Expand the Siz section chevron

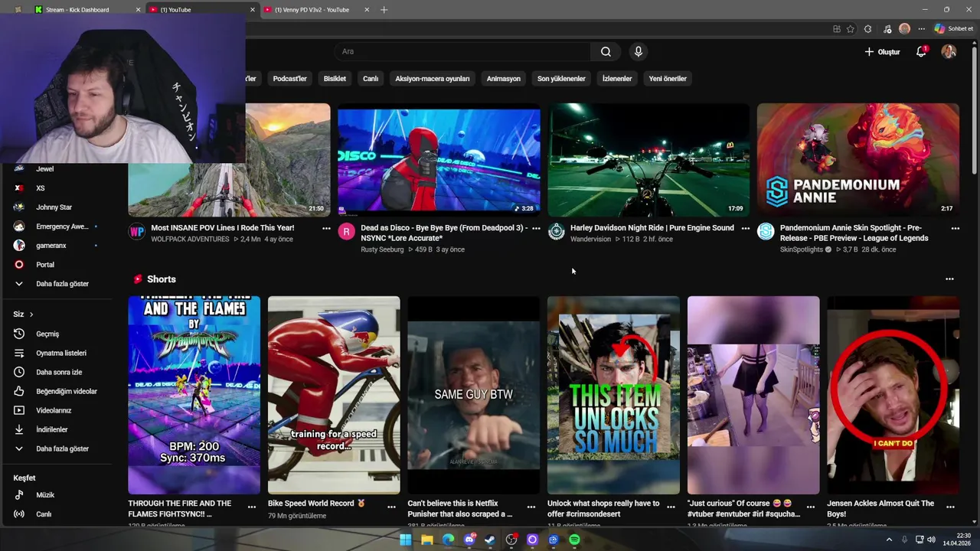pyautogui.click(x=31, y=315)
